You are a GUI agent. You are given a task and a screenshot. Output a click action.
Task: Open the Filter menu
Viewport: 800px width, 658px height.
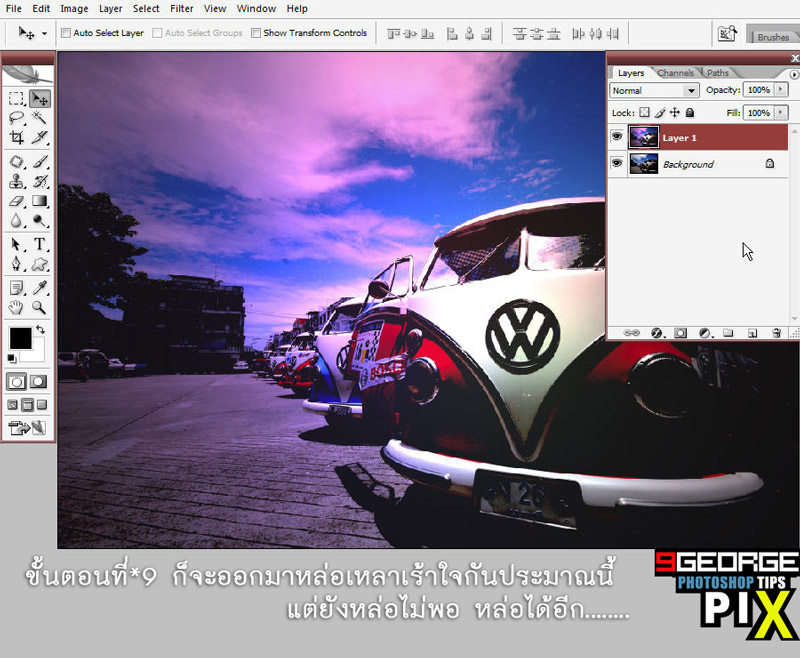point(182,9)
